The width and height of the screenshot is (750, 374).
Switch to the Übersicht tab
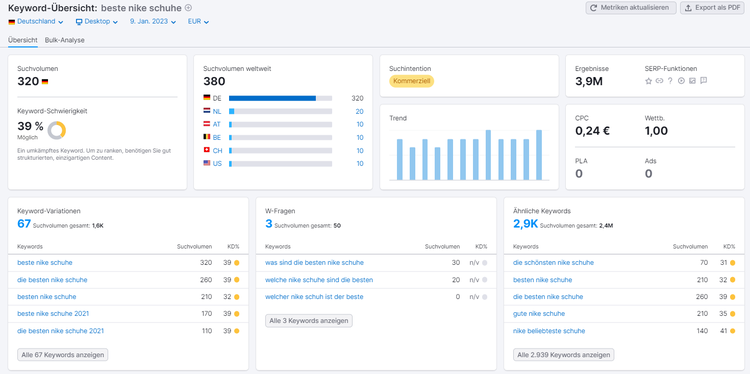22,40
